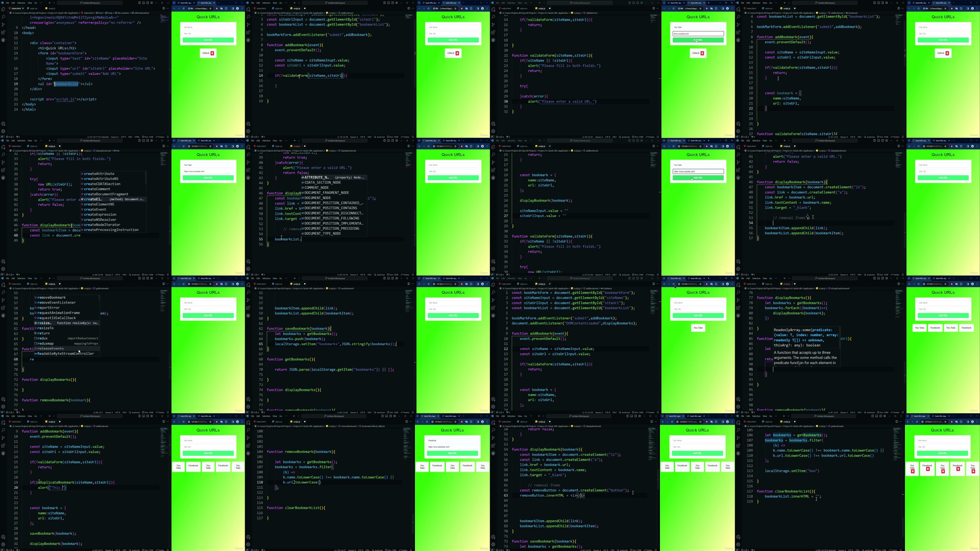Open Search icon beside the index.html code editor
Screen dimensions: 980x551
coord(3,17)
